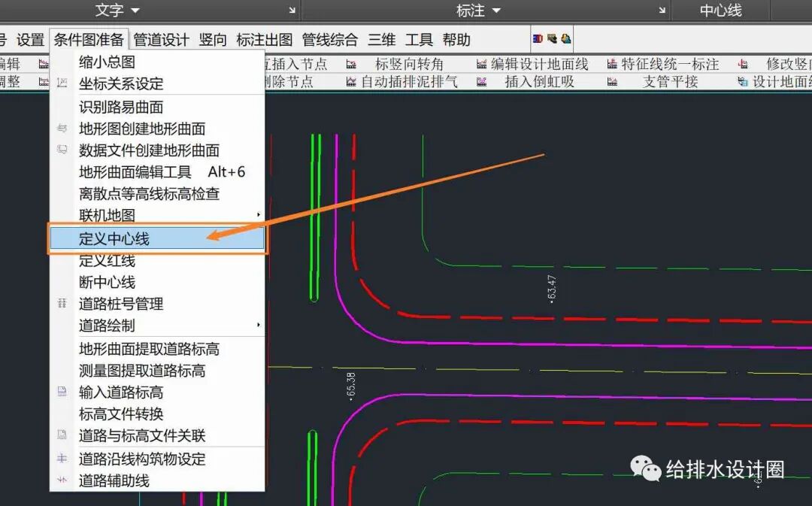This screenshot has height=506, width=812.
Task: Click the icon left of 编辑设计地面线
Action: tap(482, 64)
